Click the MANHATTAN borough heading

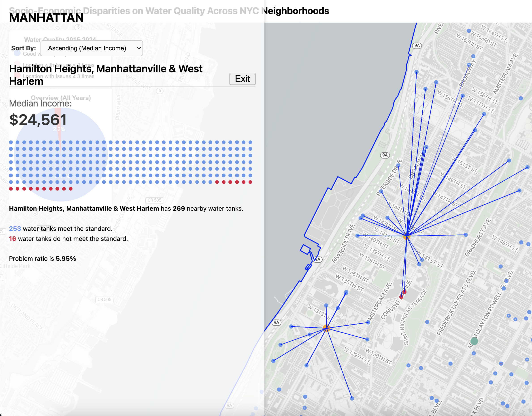pos(46,17)
